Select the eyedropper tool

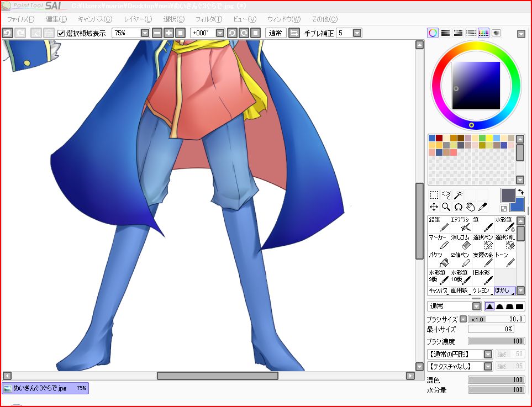click(x=482, y=207)
